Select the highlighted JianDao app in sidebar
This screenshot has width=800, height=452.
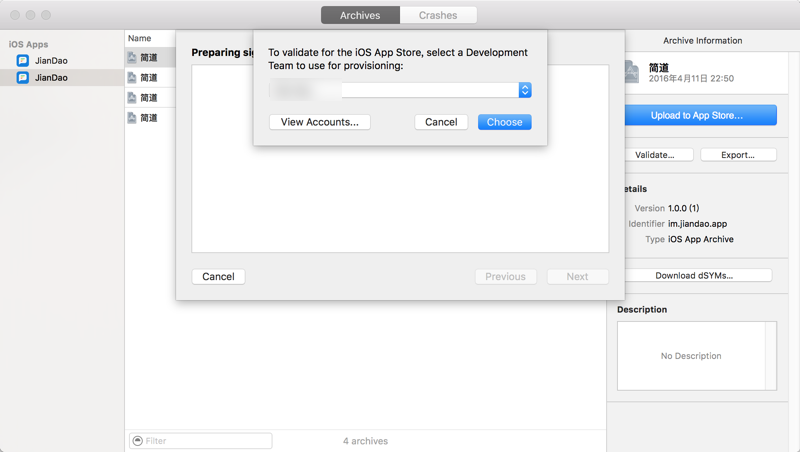(x=62, y=78)
